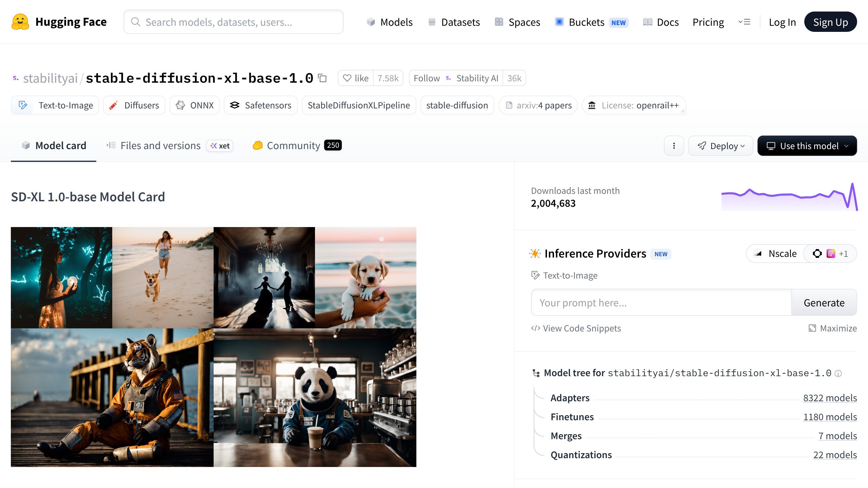The height and width of the screenshot is (488, 868).
Task: Click the Generate button
Action: pyautogui.click(x=824, y=303)
